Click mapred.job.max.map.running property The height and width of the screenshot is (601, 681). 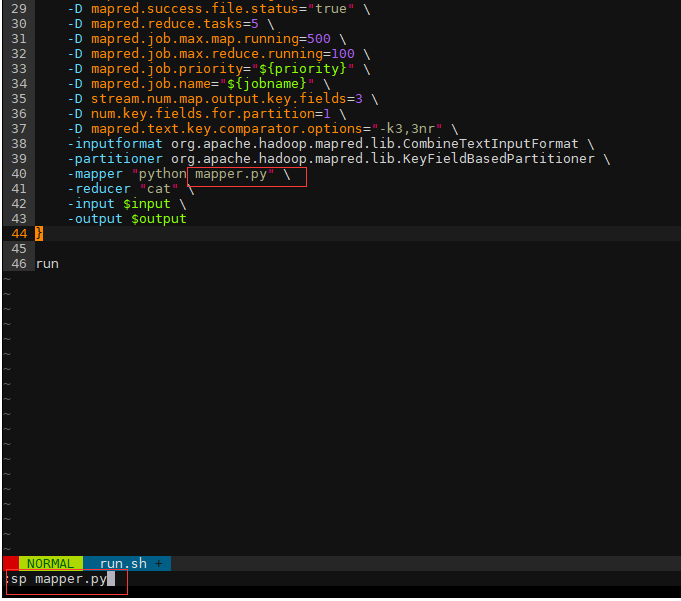(195, 39)
